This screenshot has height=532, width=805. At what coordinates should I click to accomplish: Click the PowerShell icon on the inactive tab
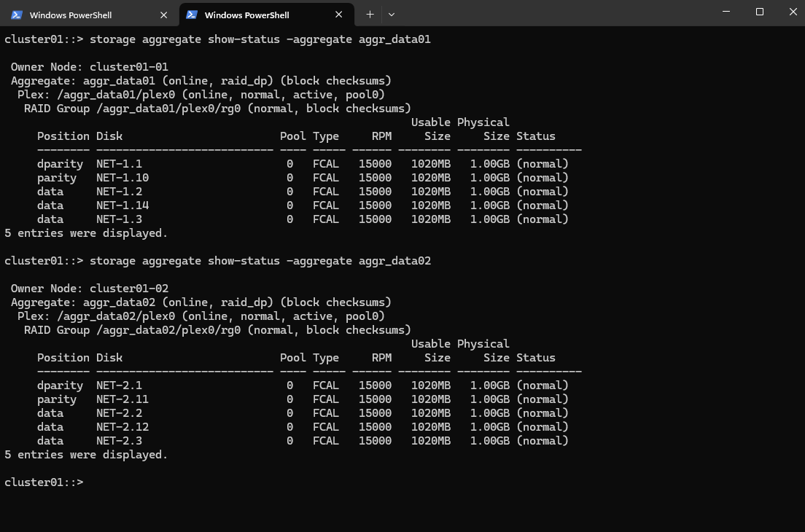click(17, 15)
